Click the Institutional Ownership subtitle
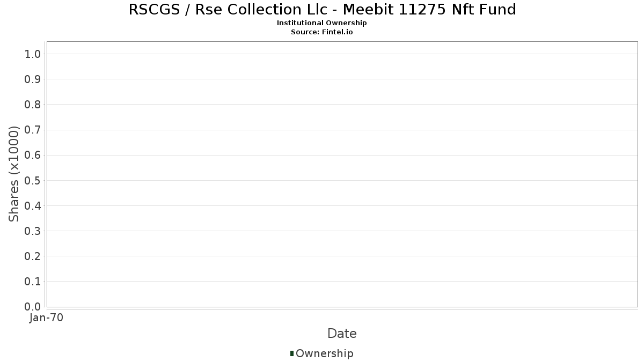644x362 pixels. point(322,23)
